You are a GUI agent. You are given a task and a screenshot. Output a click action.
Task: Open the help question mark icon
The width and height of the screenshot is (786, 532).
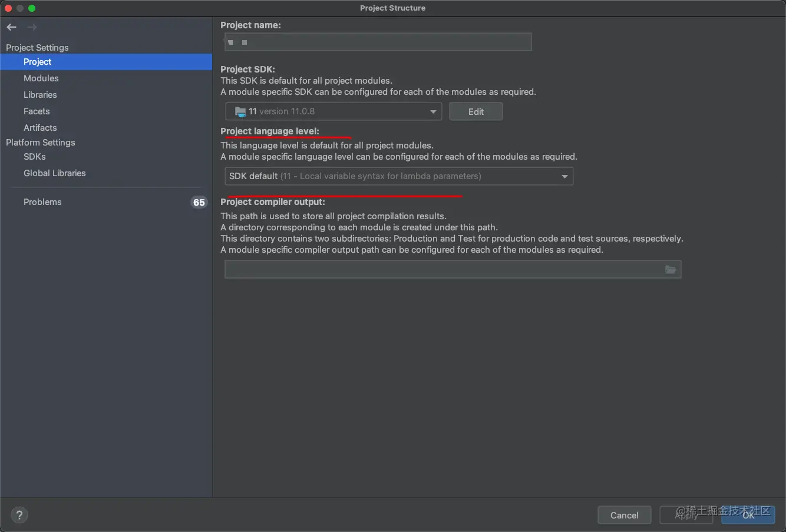click(19, 515)
